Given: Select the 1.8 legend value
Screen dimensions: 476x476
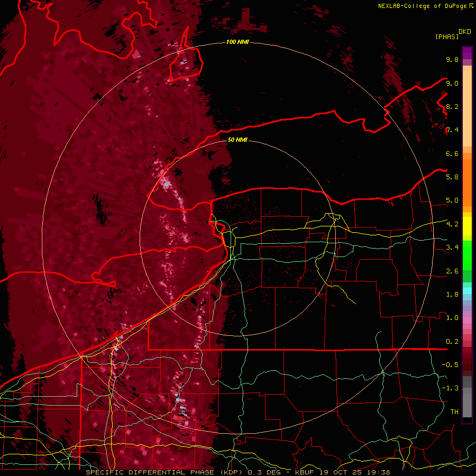Looking at the screenshot, I should tap(452, 295).
